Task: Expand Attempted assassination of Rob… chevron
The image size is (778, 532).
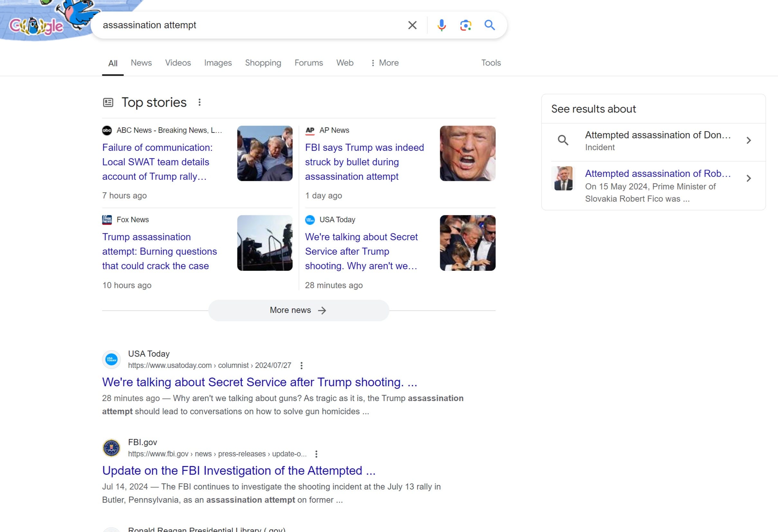Action: [748, 178]
